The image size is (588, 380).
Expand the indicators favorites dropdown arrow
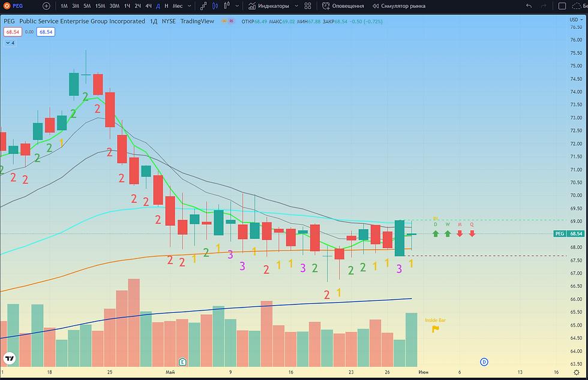pos(296,6)
